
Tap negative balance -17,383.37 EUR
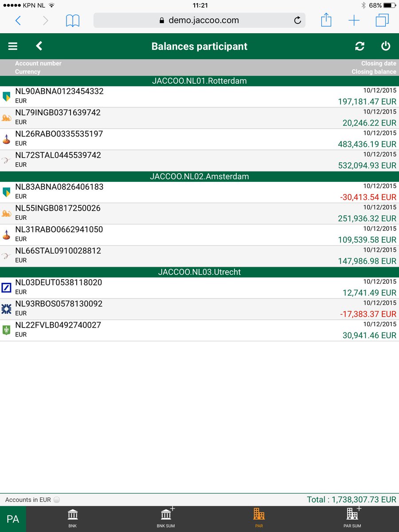[368, 314]
